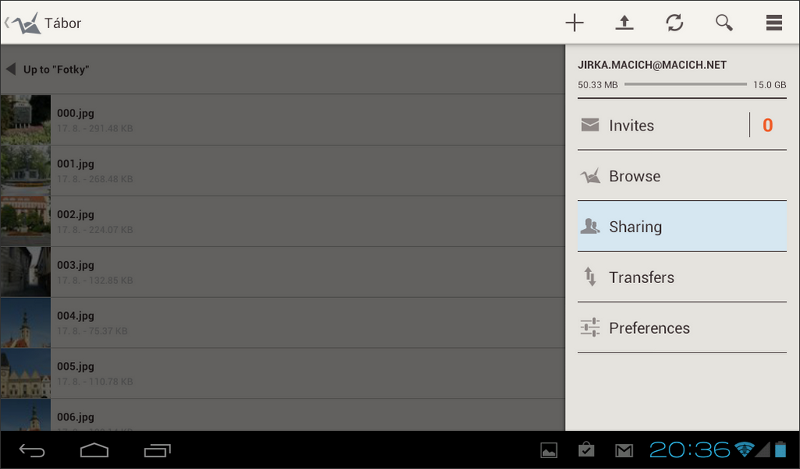Screen dimensions: 800x469
Task: Tap the Transfers arrows icon
Action: coord(590,277)
